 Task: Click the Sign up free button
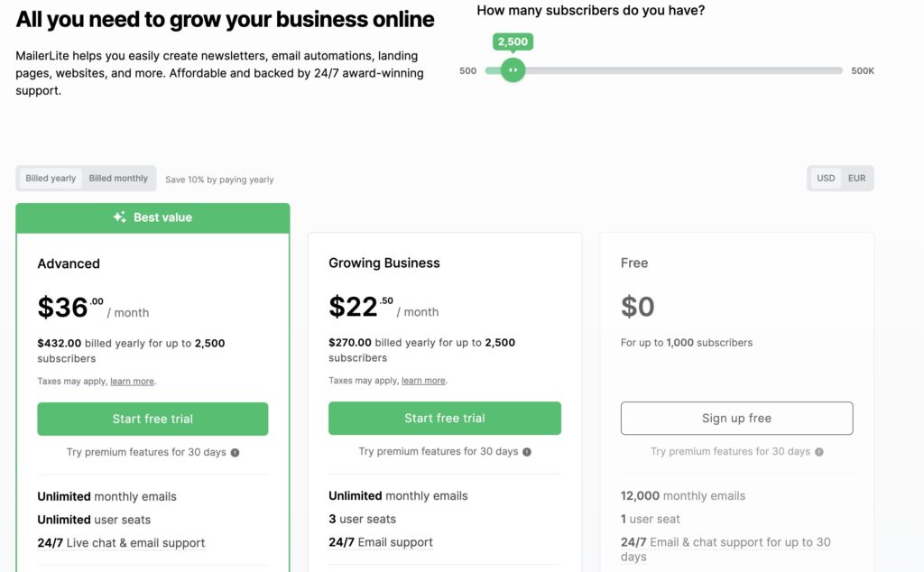[736, 419]
